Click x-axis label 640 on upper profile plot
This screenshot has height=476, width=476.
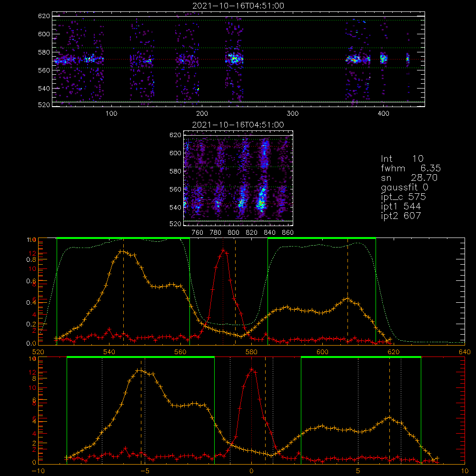point(465,352)
